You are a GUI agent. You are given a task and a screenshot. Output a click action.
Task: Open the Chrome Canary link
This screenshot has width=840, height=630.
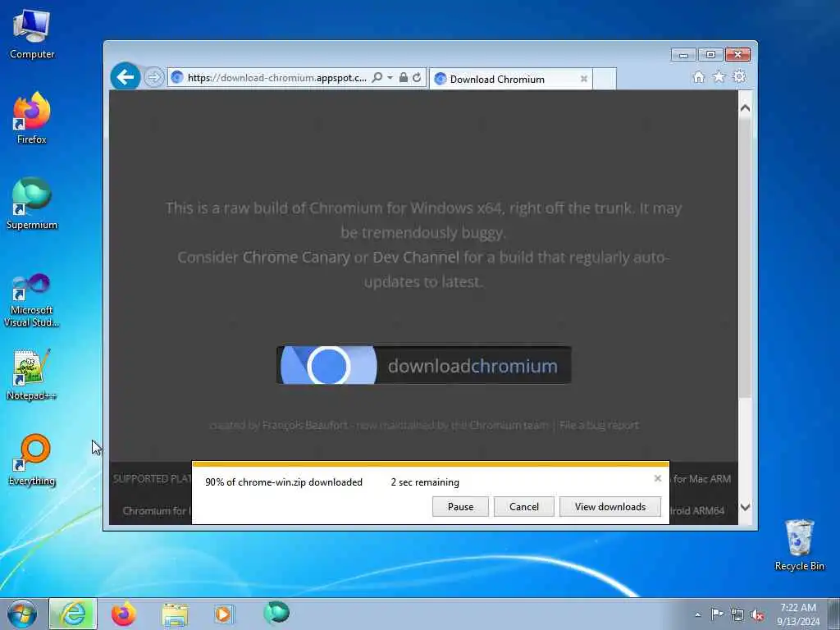point(296,258)
